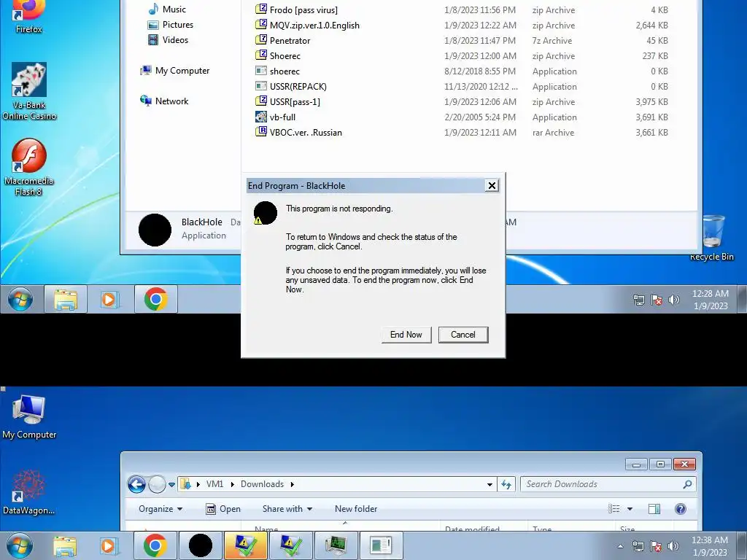Open the Organize menu
The image size is (747, 560).
pyautogui.click(x=160, y=508)
